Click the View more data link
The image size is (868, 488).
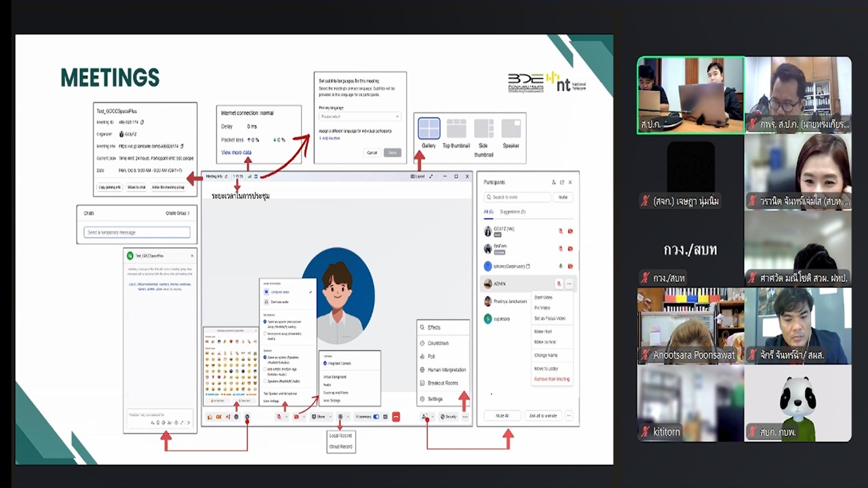pyautogui.click(x=236, y=152)
